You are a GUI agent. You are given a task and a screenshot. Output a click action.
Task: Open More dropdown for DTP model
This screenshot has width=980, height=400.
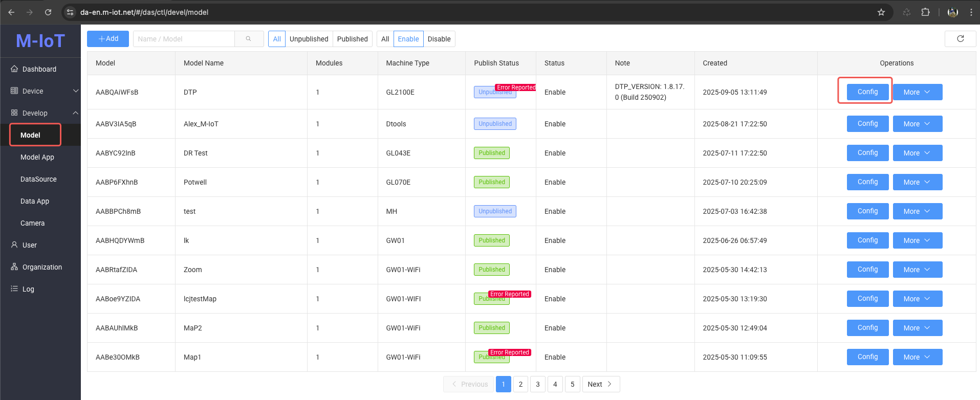[917, 92]
